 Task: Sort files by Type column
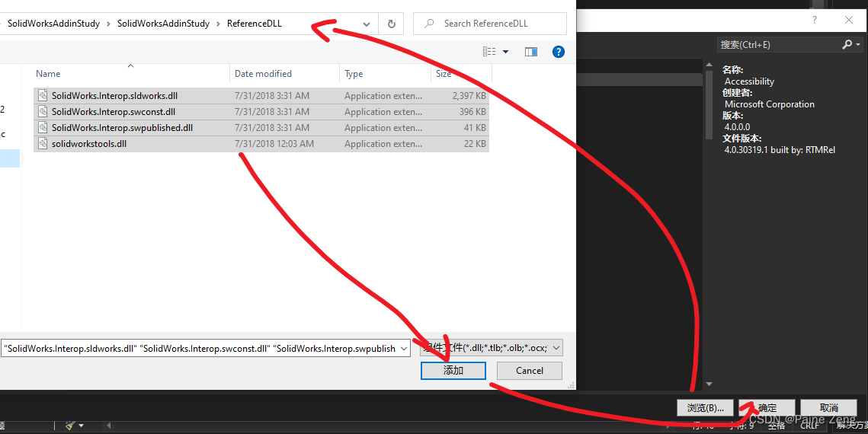pyautogui.click(x=385, y=74)
